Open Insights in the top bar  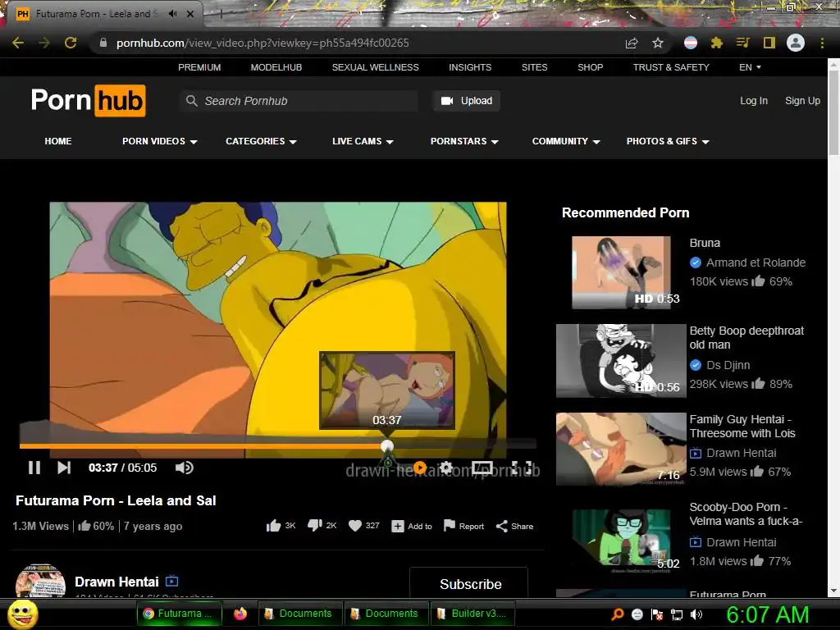coord(470,67)
